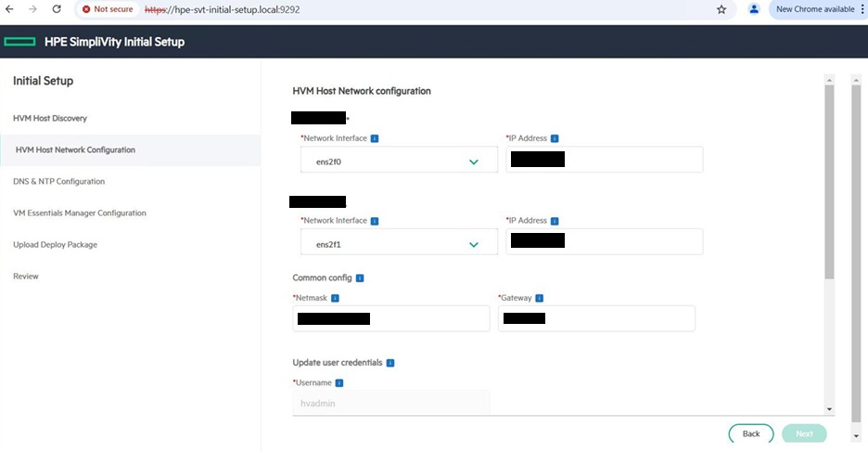Click the green HPE logo rectangle
Viewport: 868px width, 452px height.
(x=19, y=42)
